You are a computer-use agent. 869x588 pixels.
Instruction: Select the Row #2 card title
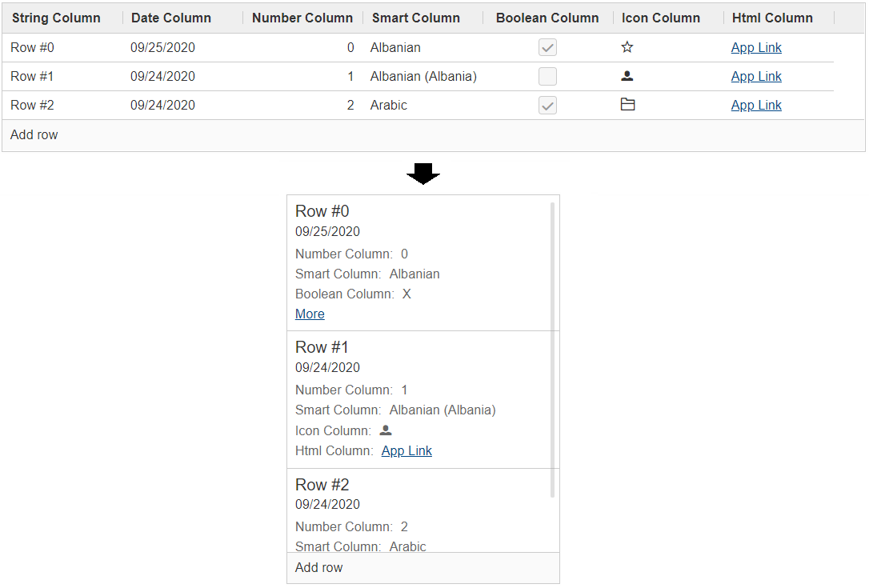pos(322,485)
